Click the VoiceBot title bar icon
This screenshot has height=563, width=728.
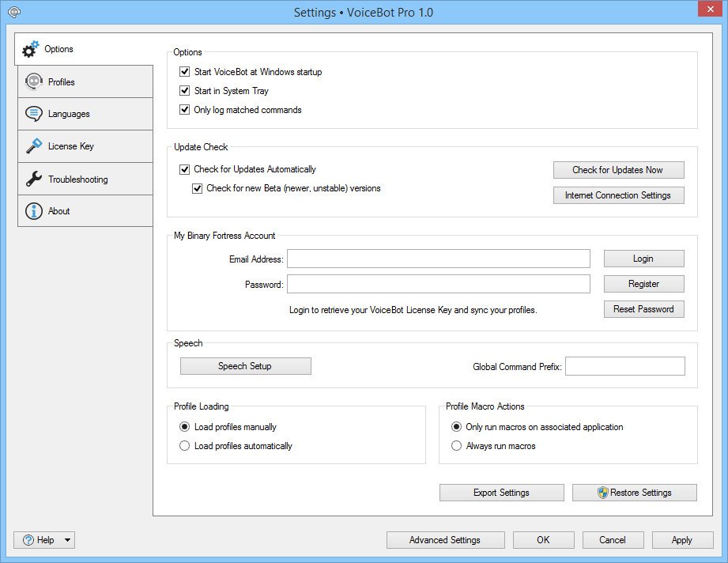pyautogui.click(x=13, y=12)
